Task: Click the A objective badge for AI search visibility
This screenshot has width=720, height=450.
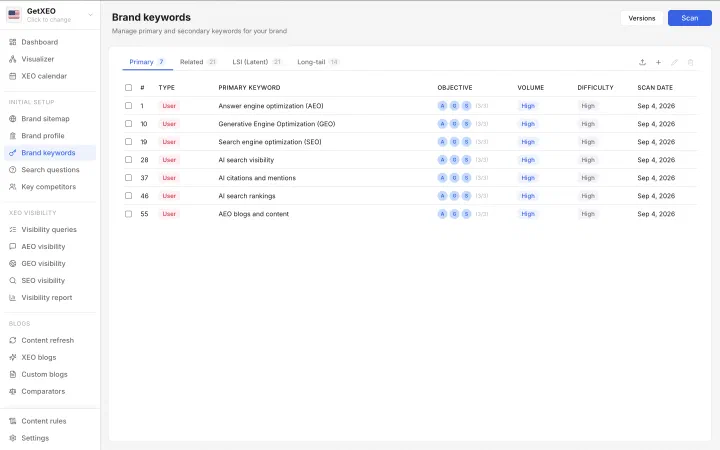Action: 442,160
